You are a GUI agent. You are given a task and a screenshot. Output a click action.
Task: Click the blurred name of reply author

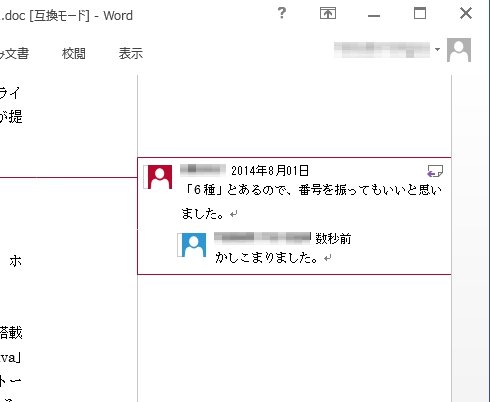click(x=262, y=237)
